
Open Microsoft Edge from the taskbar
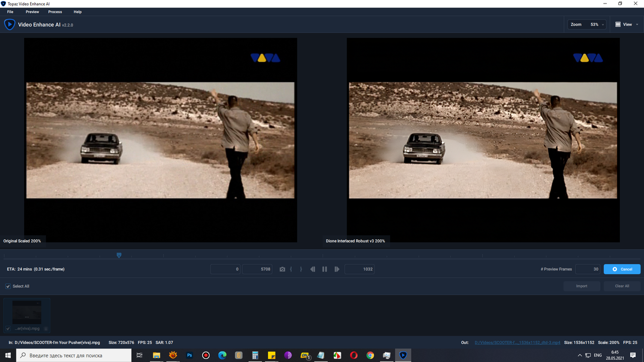pos(222,355)
